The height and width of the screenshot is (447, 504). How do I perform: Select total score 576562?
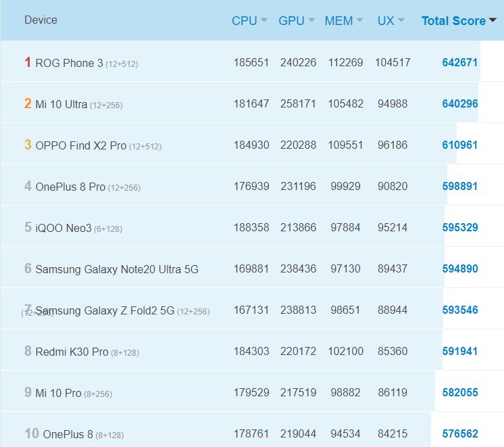click(460, 433)
